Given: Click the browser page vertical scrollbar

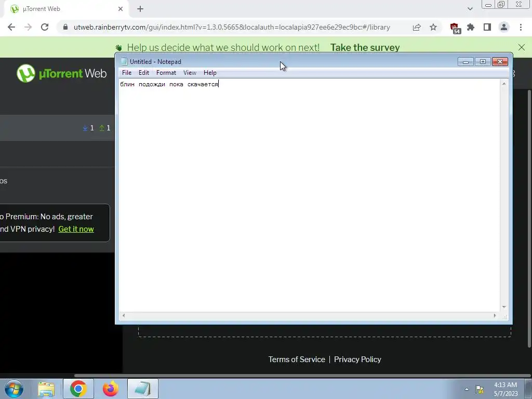Looking at the screenshot, I should [529, 219].
